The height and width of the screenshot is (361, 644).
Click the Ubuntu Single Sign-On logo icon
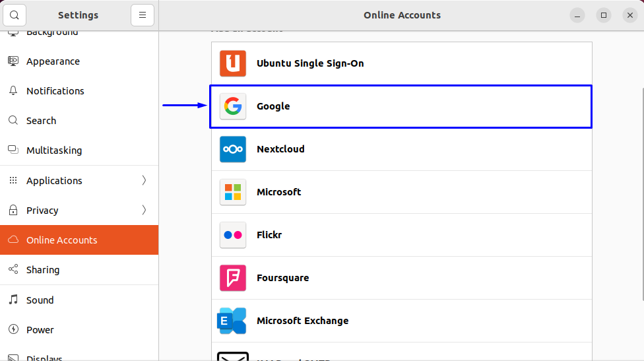coord(233,63)
